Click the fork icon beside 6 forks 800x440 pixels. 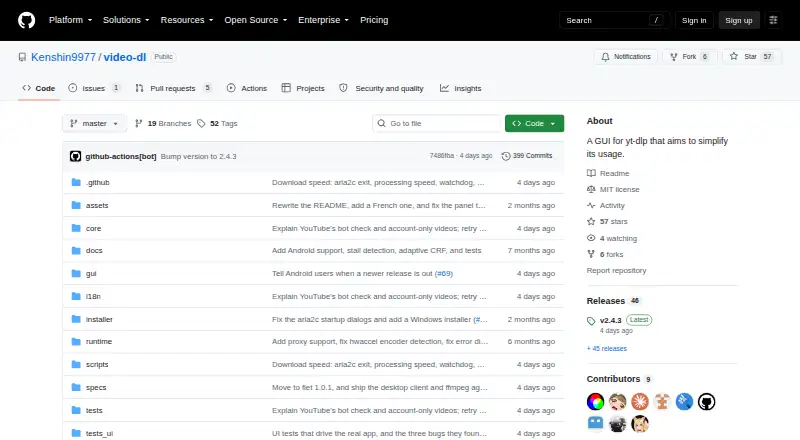[x=591, y=254]
